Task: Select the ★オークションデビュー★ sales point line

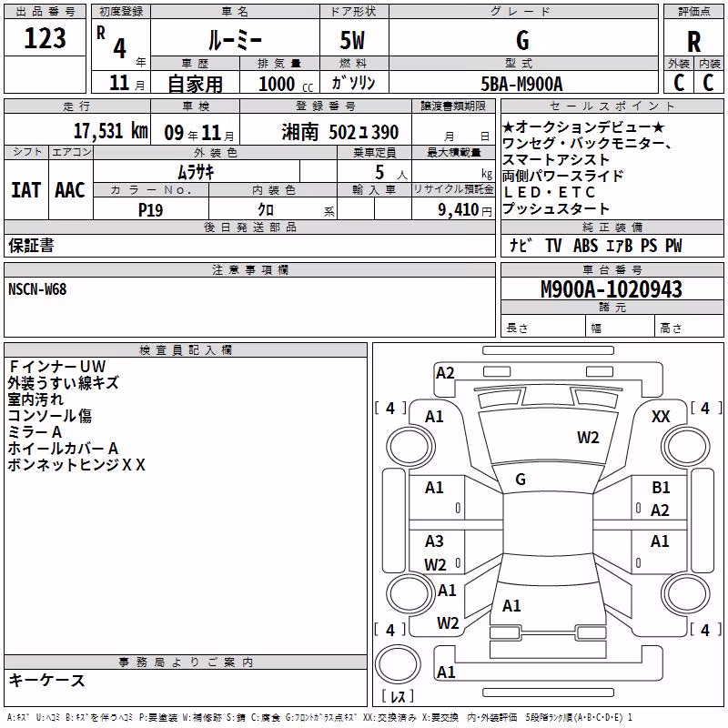Action: pyautogui.click(x=583, y=127)
